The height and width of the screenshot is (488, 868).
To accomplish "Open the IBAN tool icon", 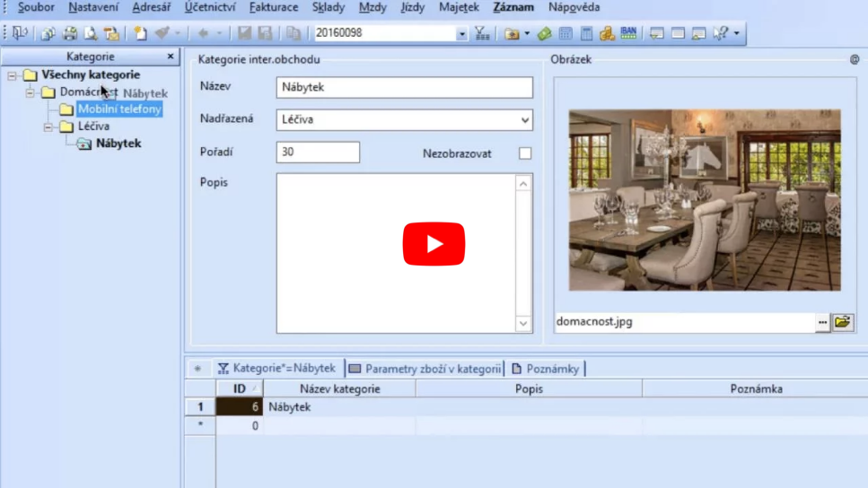I will (628, 33).
